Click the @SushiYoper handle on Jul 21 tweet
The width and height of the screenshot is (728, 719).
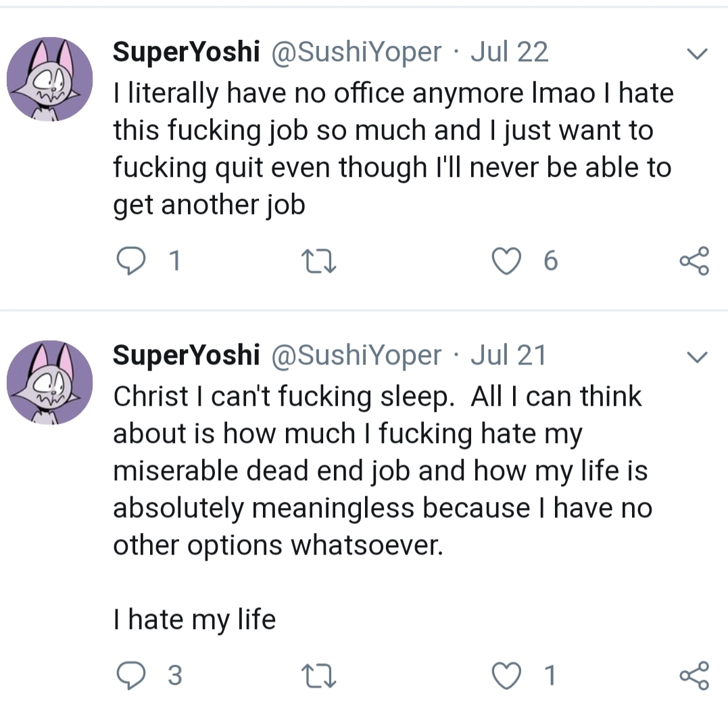[356, 355]
